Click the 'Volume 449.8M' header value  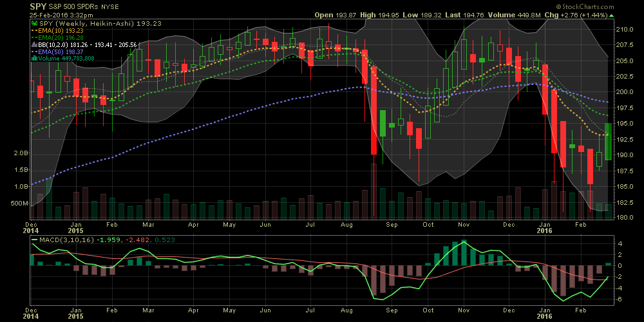click(x=514, y=15)
